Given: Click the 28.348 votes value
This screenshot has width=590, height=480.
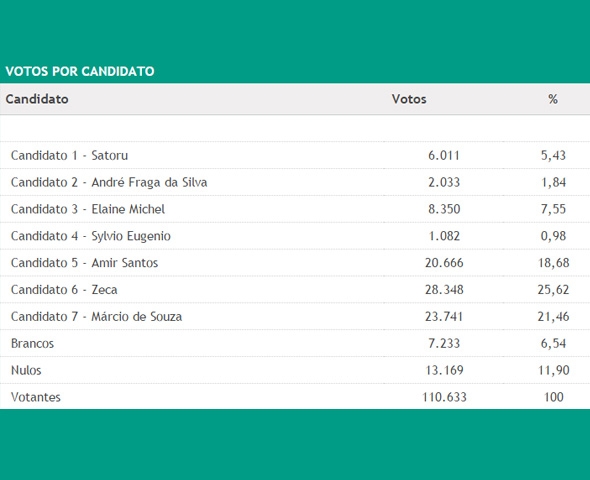Looking at the screenshot, I should click(x=444, y=289).
